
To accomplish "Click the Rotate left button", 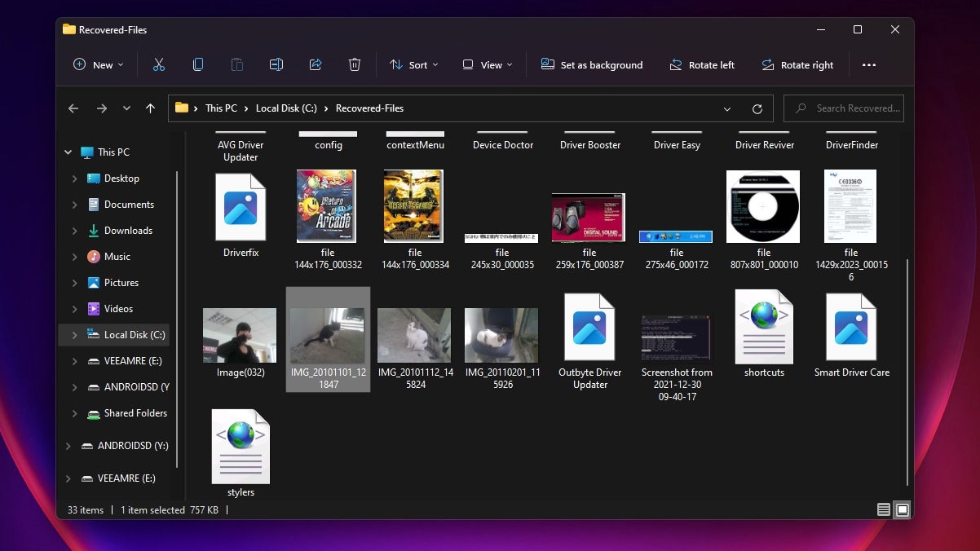I will click(702, 64).
